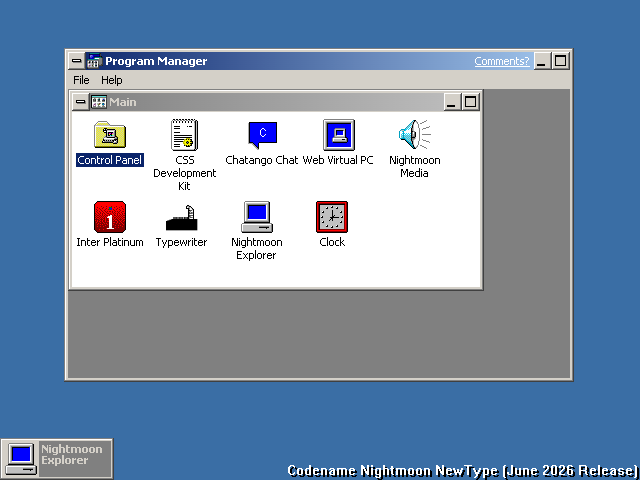Click the Program Manager title text
The image size is (640, 480).
point(156,61)
